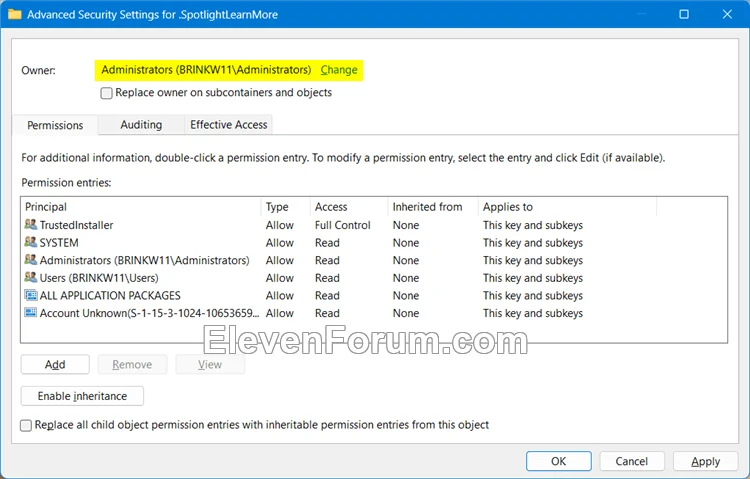Viewport: 750px width, 479px height.
Task: Click the Apply button
Action: (x=706, y=461)
